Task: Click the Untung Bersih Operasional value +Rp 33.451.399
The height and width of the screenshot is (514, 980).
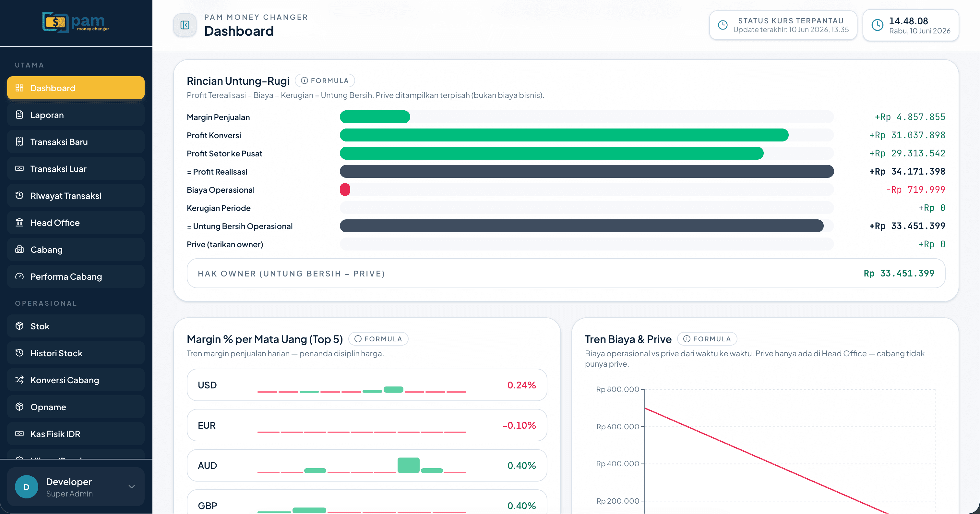Action: (907, 226)
